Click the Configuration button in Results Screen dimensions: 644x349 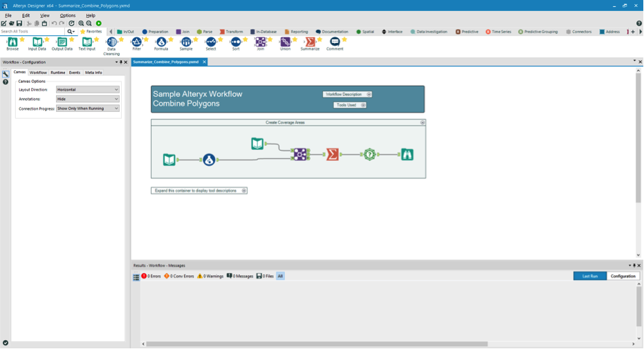click(x=623, y=276)
